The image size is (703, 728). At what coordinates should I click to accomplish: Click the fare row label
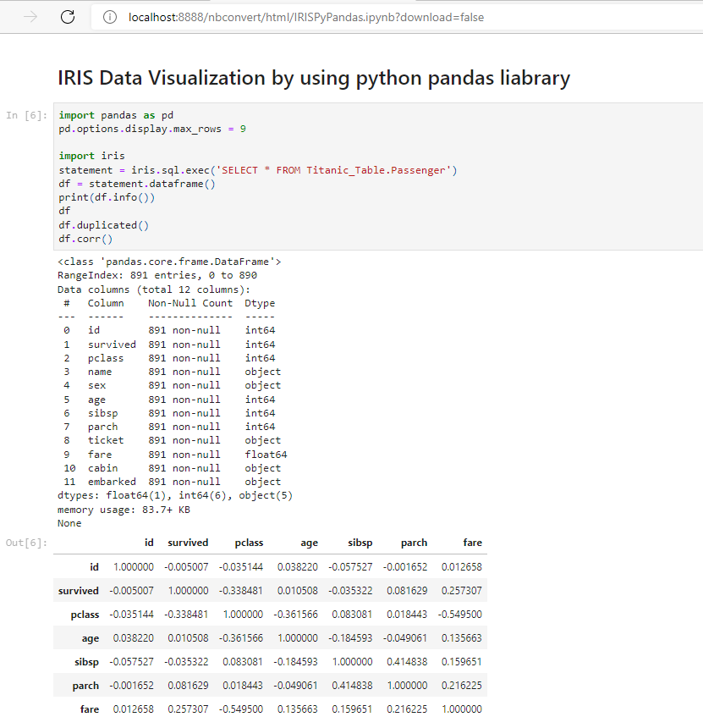tap(89, 709)
